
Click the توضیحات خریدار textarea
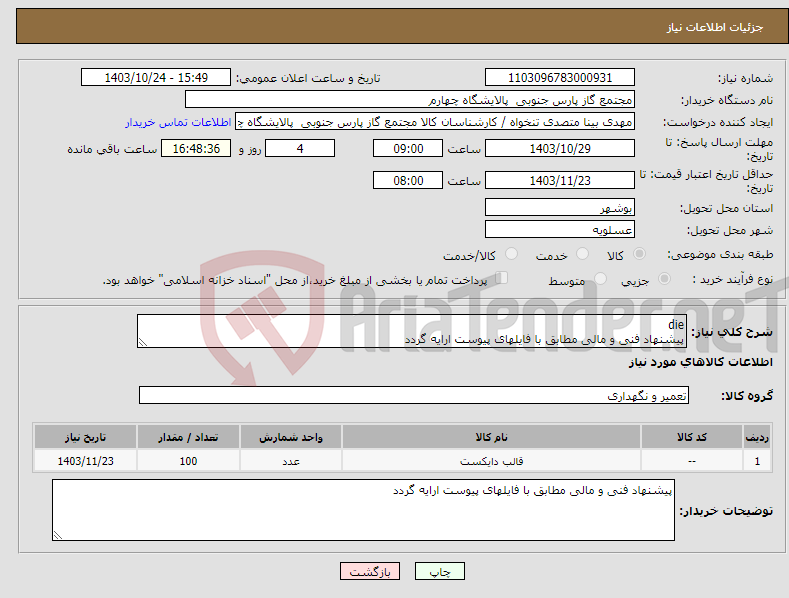click(x=363, y=510)
